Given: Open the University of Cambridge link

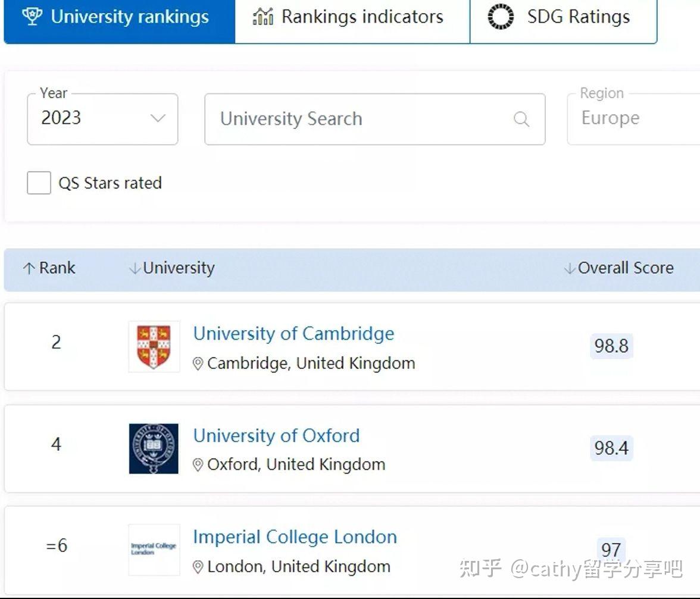Looking at the screenshot, I should coord(293,334).
